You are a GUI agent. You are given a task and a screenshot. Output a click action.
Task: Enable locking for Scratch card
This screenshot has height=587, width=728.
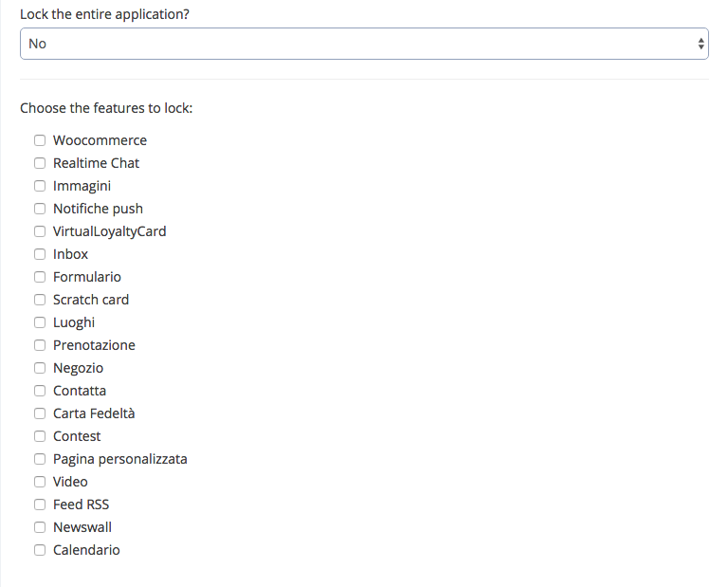(40, 300)
